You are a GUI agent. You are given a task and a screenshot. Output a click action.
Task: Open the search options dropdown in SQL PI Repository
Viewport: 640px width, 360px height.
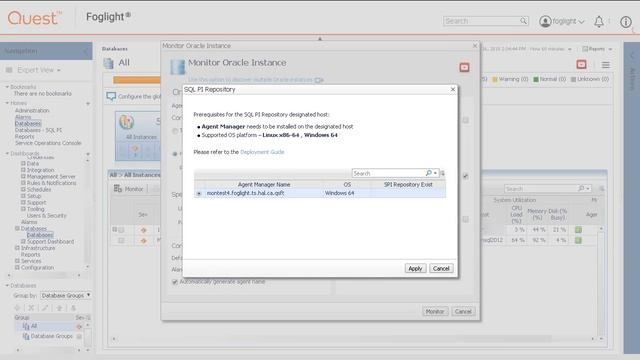[435, 173]
